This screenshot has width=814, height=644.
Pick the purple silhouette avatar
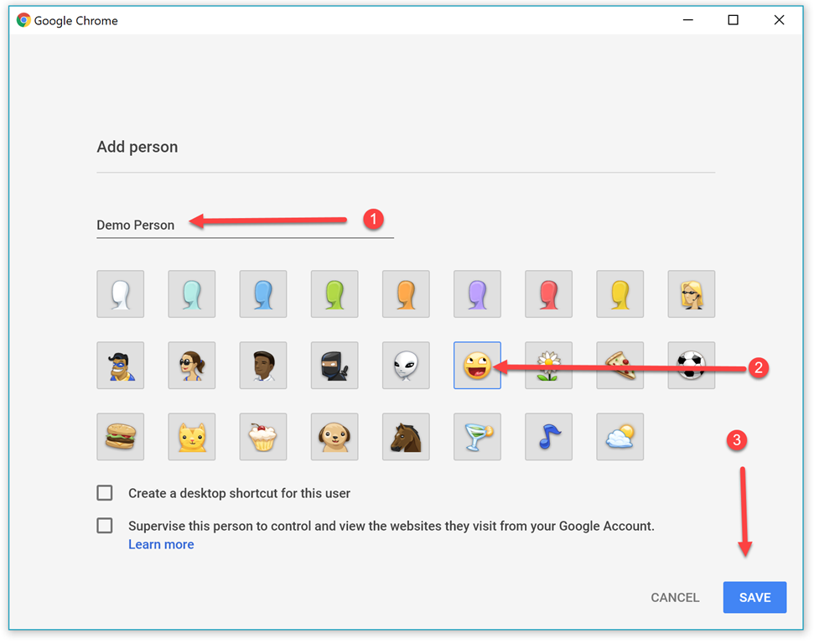click(x=477, y=294)
